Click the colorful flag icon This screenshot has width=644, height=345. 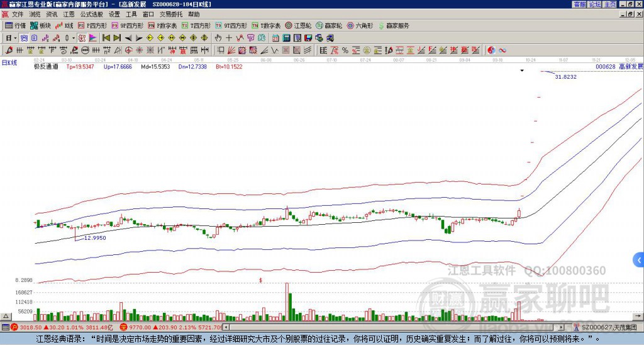point(93,38)
